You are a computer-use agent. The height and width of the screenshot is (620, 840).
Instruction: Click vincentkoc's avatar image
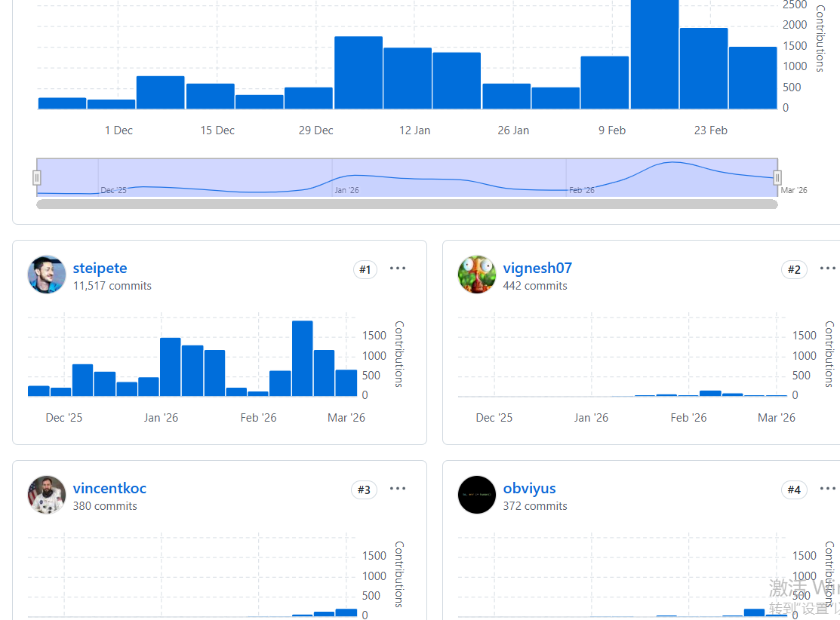(47, 495)
